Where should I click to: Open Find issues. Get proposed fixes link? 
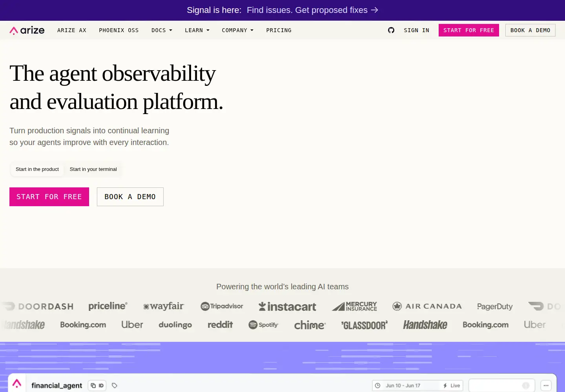pos(312,10)
